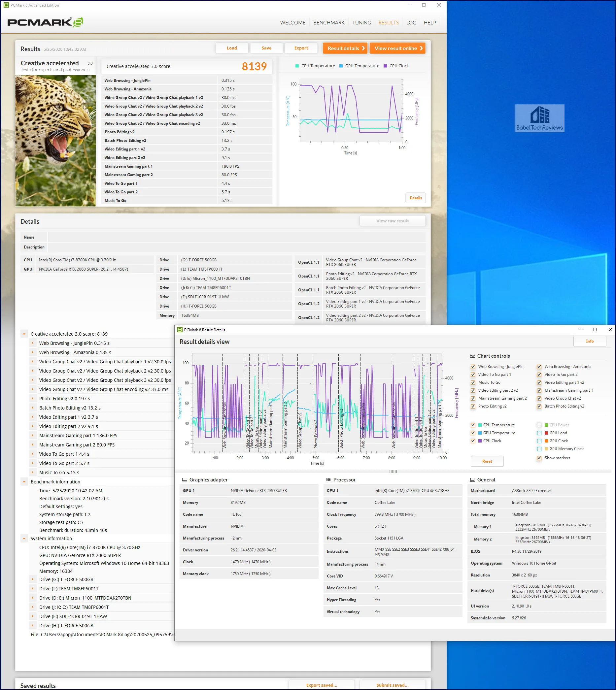This screenshot has height=690, width=616.
Task: Click GPU Temperature legend swatch in top chart
Action: pyautogui.click(x=341, y=66)
